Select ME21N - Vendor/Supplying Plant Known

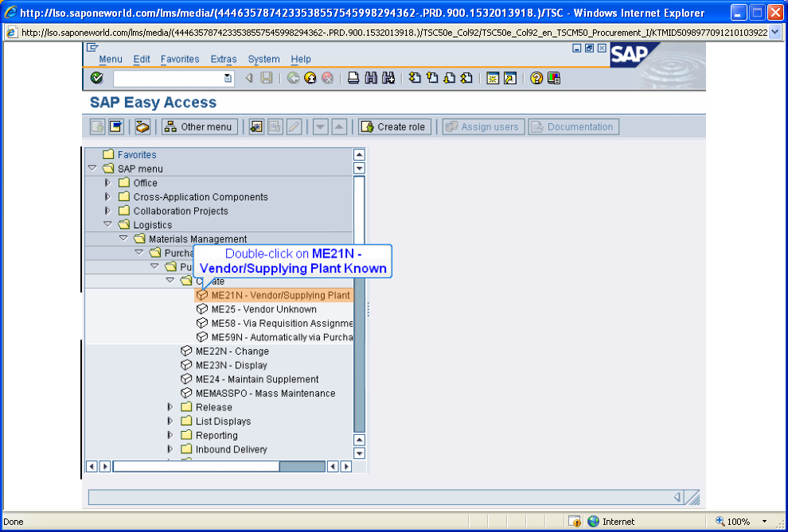pyautogui.click(x=274, y=295)
